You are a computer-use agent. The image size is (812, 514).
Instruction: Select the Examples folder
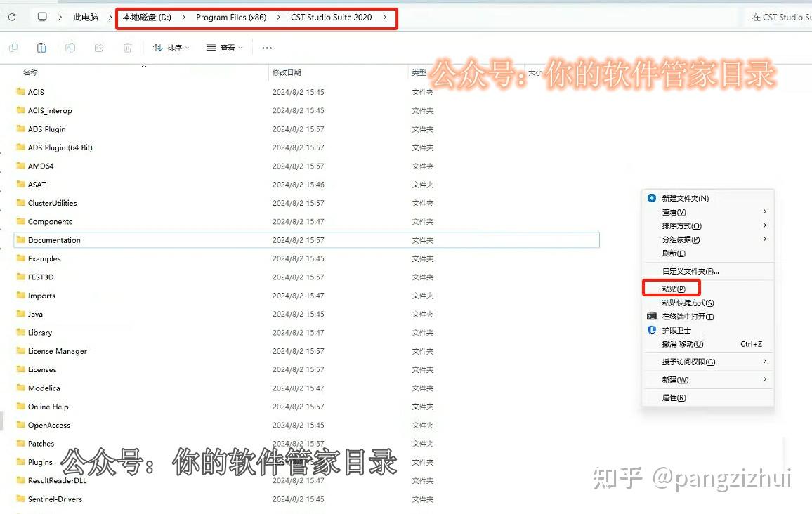pos(44,258)
